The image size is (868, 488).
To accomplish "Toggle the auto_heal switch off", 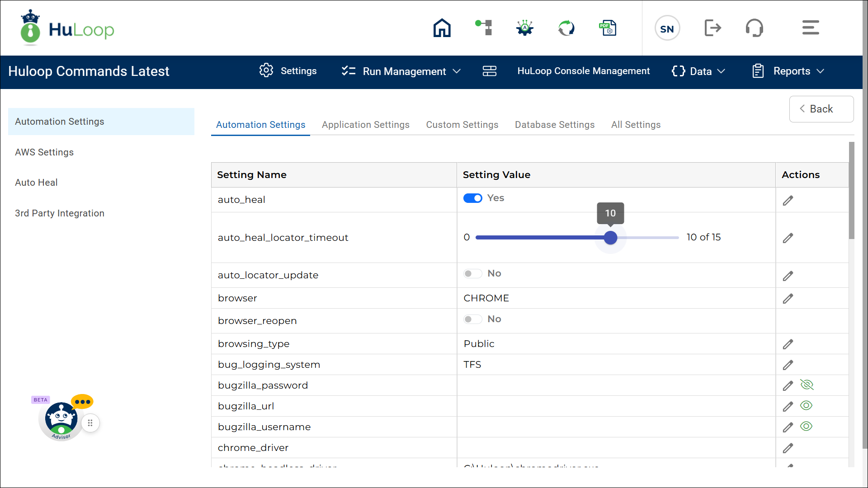I will [x=473, y=198].
